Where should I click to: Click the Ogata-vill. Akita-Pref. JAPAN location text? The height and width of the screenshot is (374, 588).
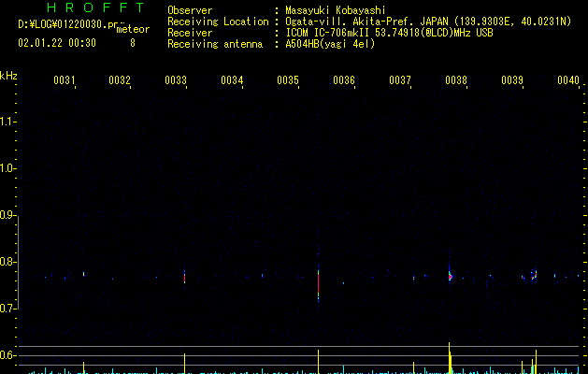(366, 22)
